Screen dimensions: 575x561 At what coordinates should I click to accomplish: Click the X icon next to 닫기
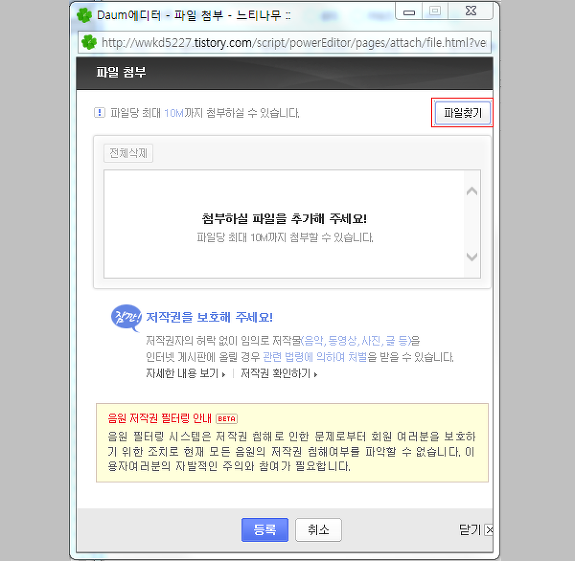[489, 529]
